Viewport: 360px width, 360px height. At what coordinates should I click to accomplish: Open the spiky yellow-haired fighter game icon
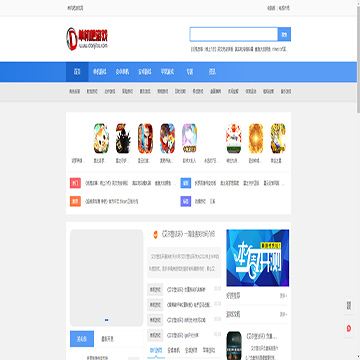click(278, 138)
